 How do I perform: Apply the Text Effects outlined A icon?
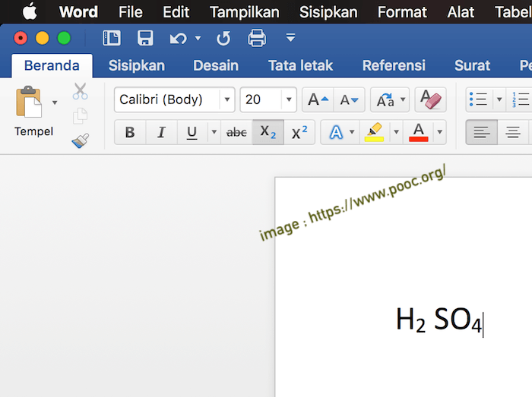pyautogui.click(x=336, y=132)
